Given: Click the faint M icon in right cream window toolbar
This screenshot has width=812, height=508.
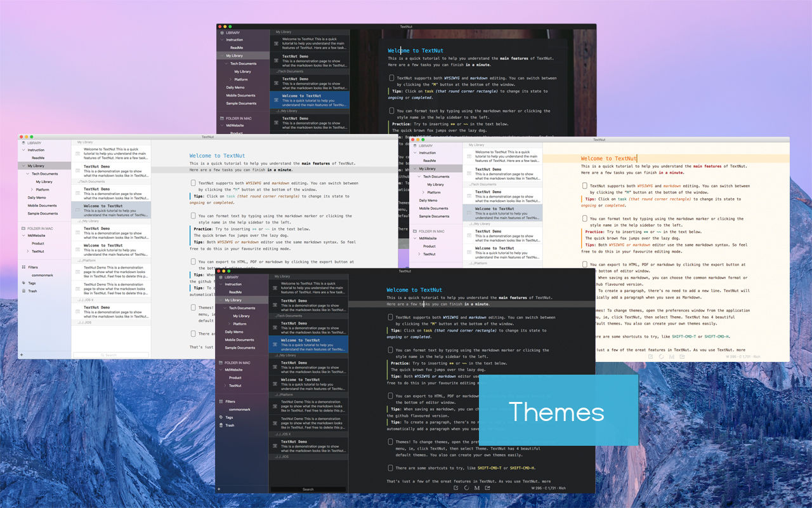Looking at the screenshot, I should click(x=672, y=357).
